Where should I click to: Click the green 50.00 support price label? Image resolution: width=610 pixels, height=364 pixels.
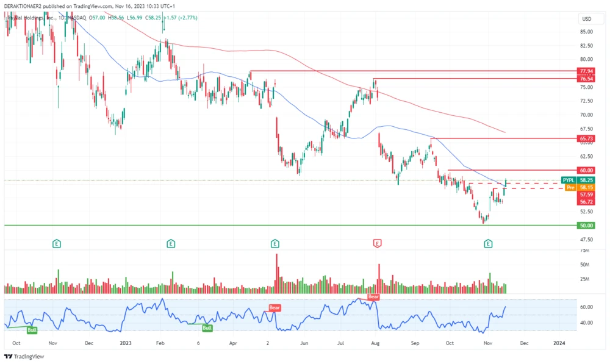coord(586,226)
